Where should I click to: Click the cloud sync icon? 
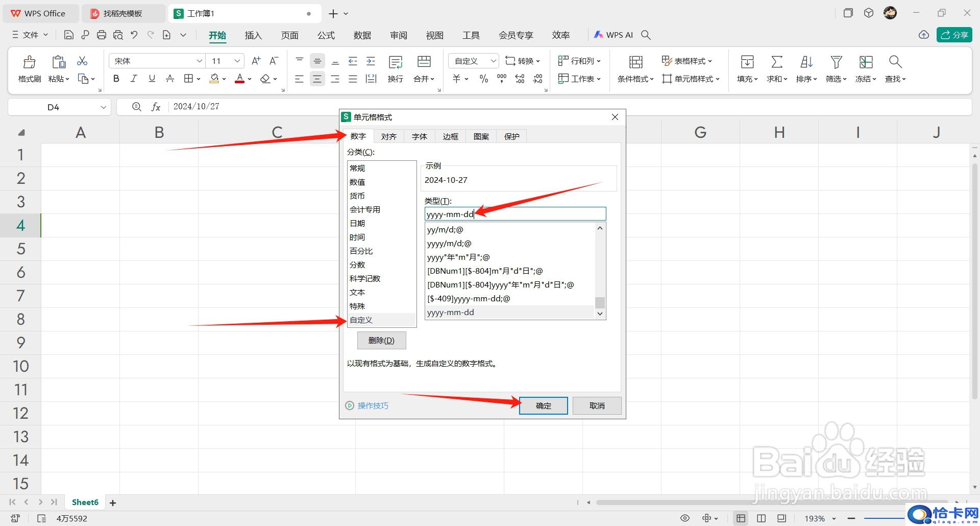pos(923,35)
